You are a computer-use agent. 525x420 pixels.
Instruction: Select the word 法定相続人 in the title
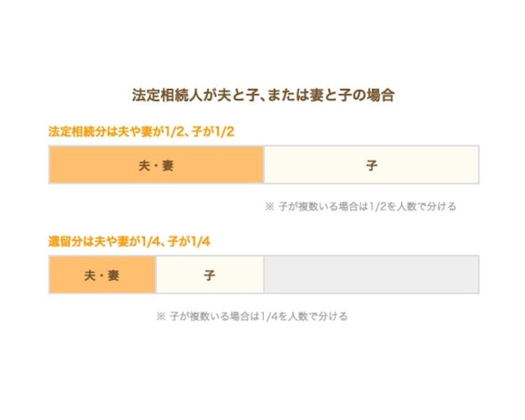coord(164,96)
